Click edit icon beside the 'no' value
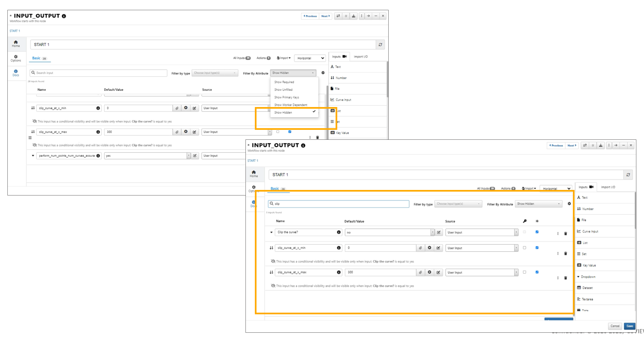 (x=439, y=232)
